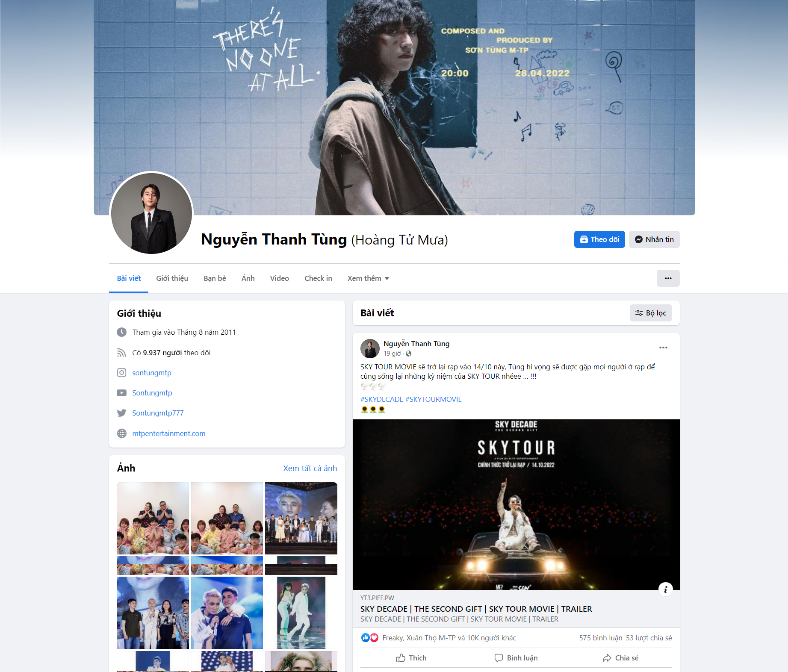The image size is (788, 672).
Task: Go to the Video tab
Action: click(280, 278)
